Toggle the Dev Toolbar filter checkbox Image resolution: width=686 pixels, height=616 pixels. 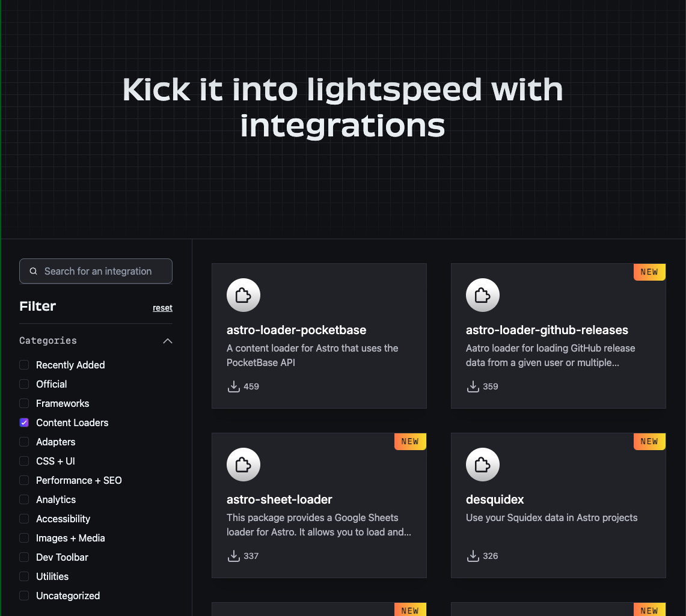[24, 557]
